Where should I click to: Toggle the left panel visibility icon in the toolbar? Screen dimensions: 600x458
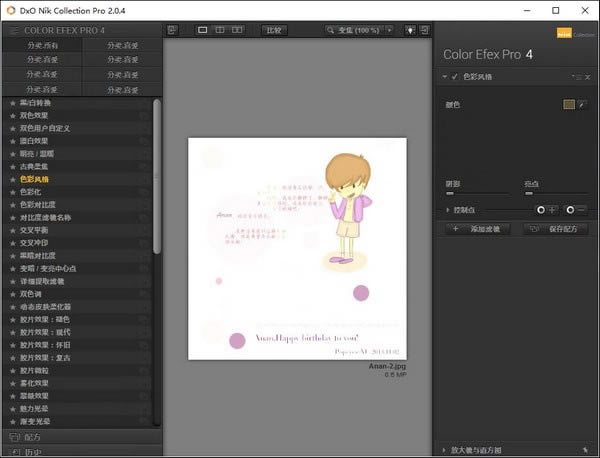click(172, 30)
